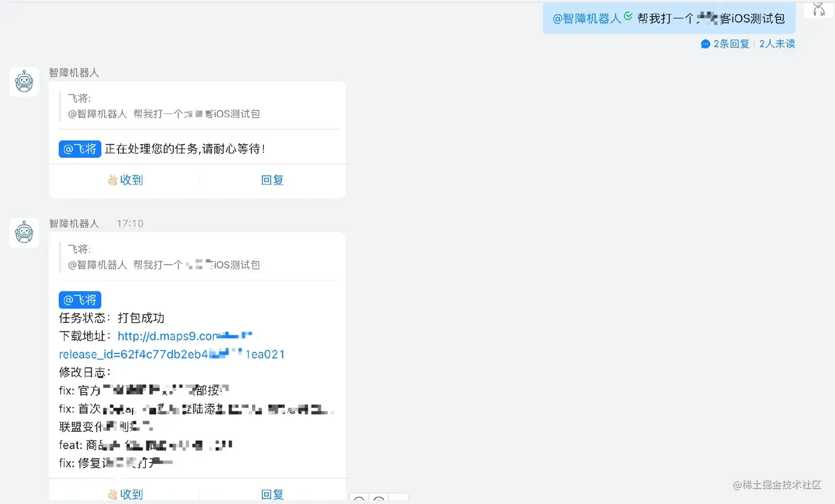Open the release_id=62f4c77db2eb4 link line
Screen dimensions: 835x504
(172, 354)
